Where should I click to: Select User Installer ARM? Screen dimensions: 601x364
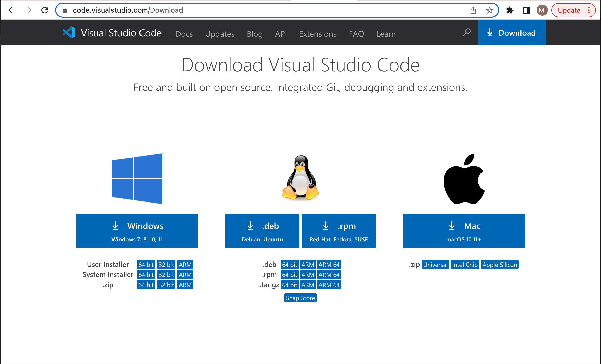[x=185, y=265]
